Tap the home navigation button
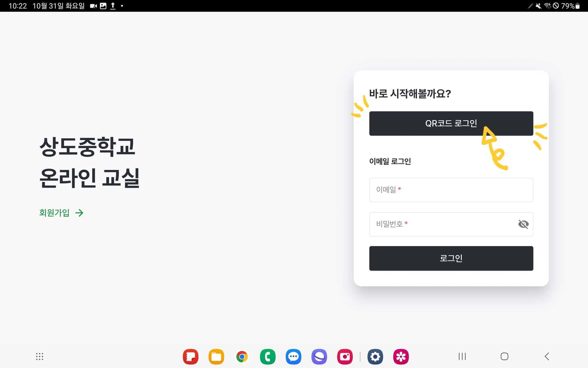The width and height of the screenshot is (588, 368). click(x=504, y=356)
